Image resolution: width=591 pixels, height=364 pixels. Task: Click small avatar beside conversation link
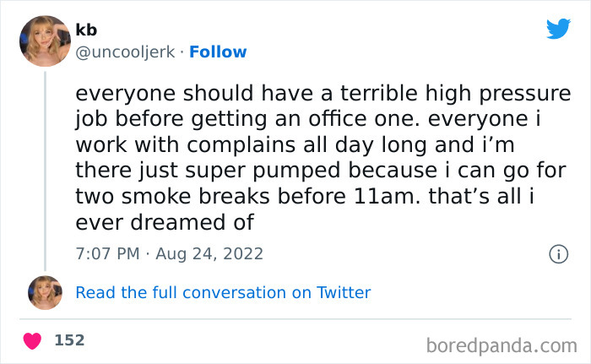tap(45, 292)
